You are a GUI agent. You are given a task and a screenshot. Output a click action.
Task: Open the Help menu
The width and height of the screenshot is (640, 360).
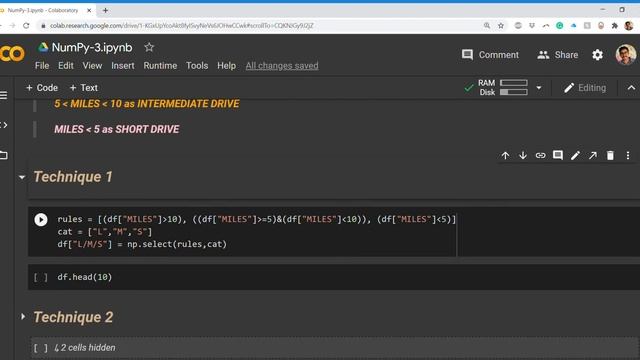(227, 66)
